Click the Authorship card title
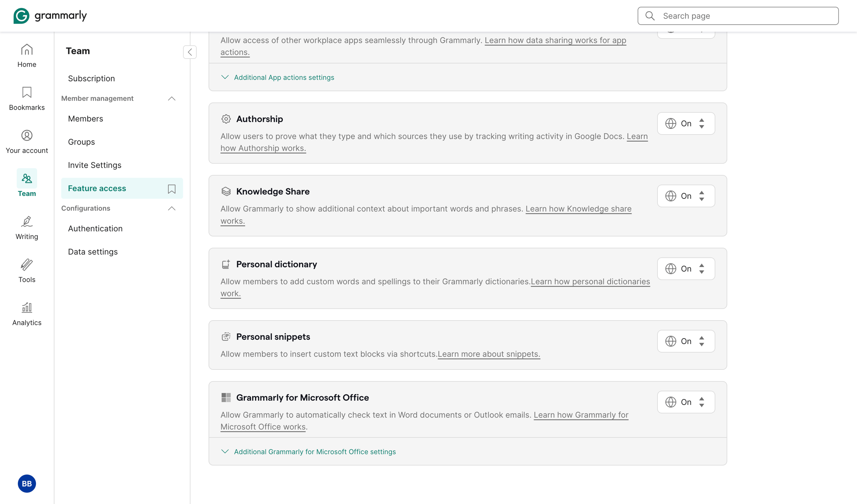The width and height of the screenshot is (857, 504). [260, 119]
